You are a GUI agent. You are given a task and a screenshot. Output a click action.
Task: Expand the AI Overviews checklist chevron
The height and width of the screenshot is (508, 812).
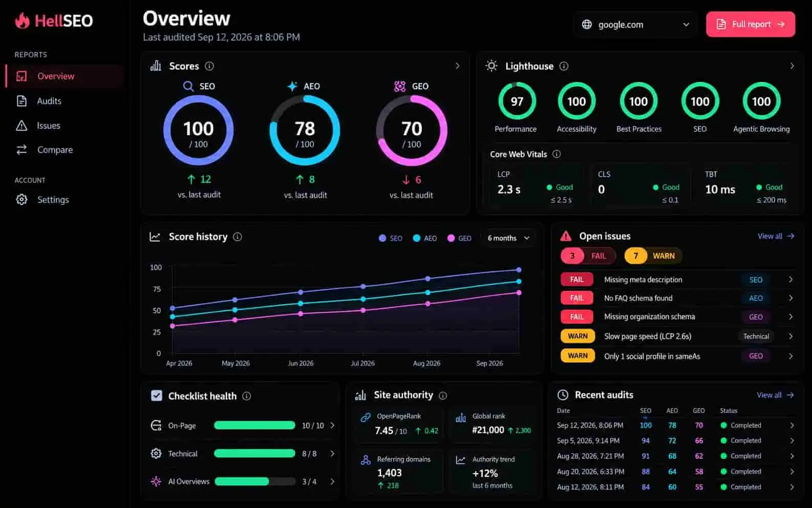coord(332,481)
